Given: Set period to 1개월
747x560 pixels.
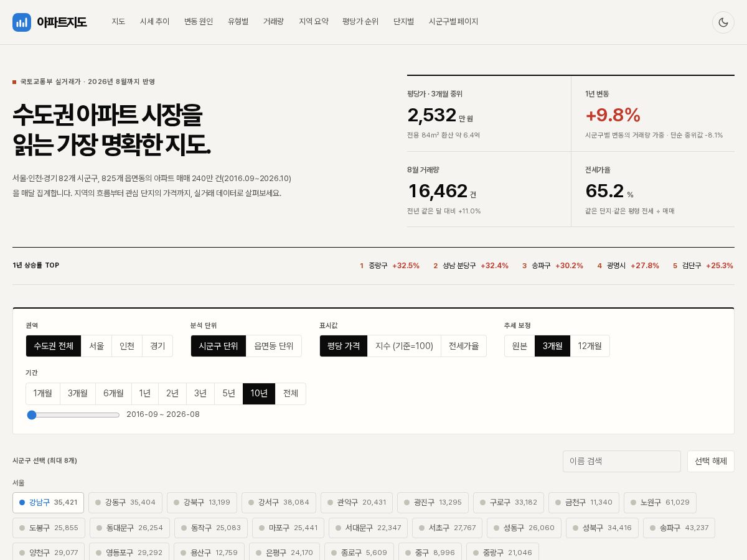Looking at the screenshot, I should (x=43, y=394).
